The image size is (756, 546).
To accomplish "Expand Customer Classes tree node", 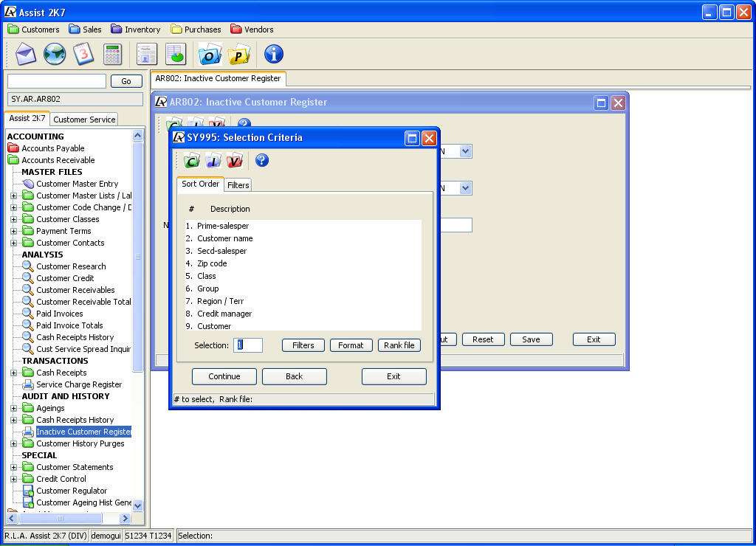I will tap(14, 219).
